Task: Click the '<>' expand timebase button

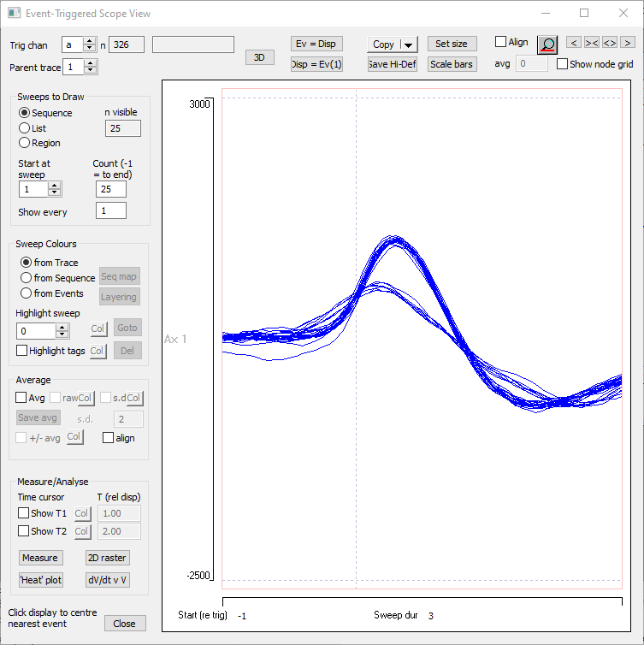Action: pyautogui.click(x=610, y=43)
